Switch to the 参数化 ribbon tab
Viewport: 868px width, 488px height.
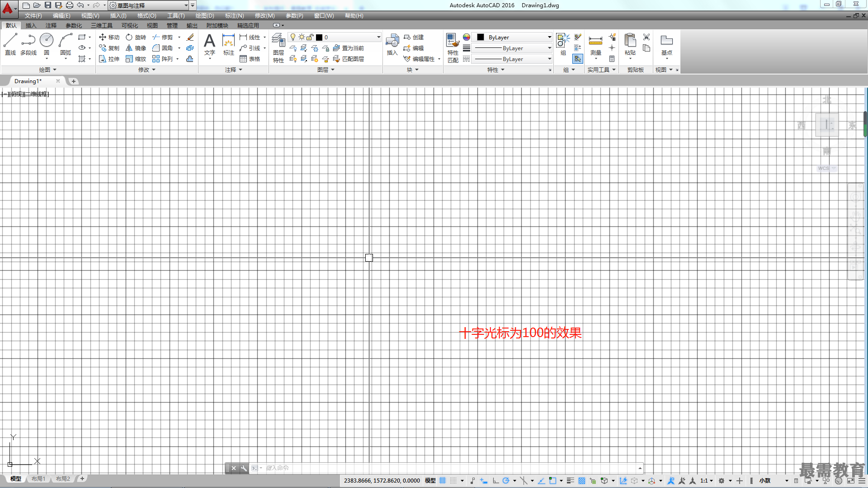point(74,25)
